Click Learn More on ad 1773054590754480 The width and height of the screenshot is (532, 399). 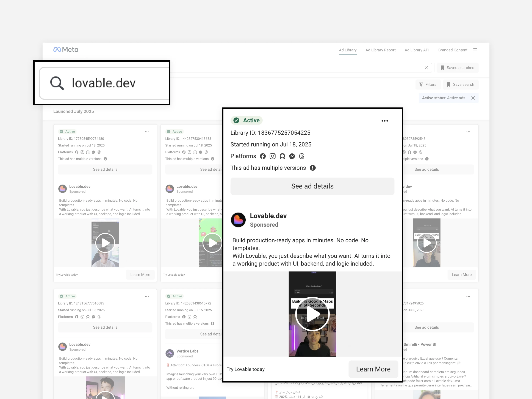[x=140, y=275]
